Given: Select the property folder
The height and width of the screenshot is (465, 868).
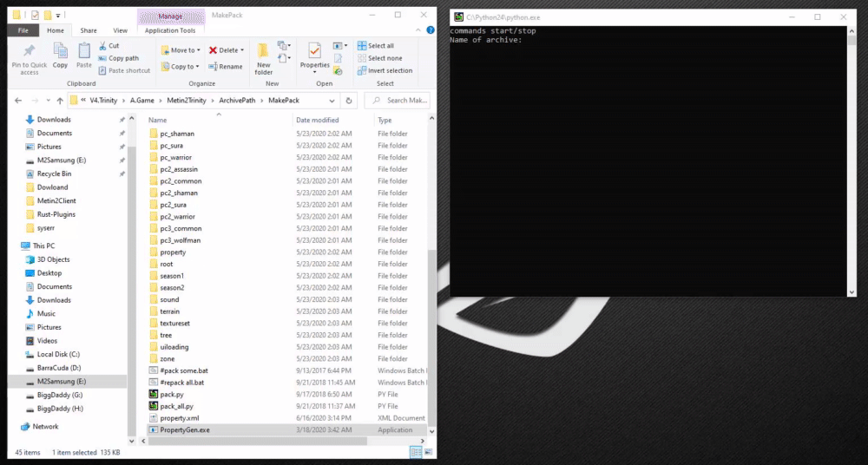Looking at the screenshot, I should [173, 252].
